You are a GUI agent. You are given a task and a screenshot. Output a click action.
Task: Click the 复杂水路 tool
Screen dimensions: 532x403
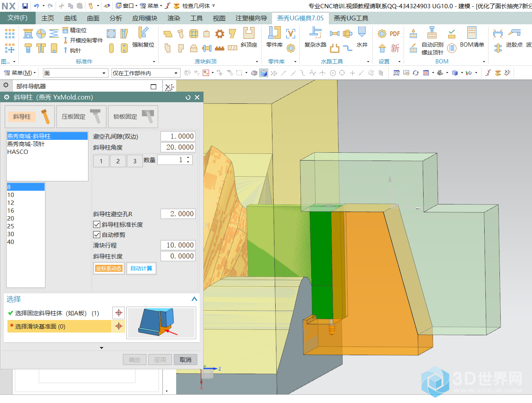[316, 37]
